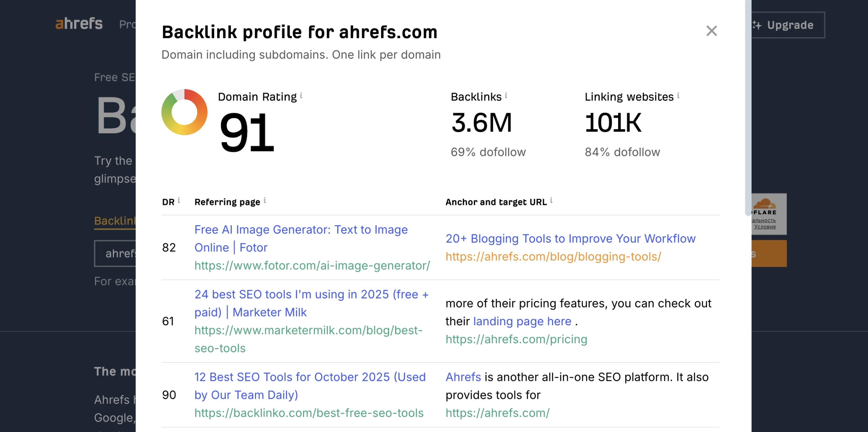Open the ahrefs.com/pricing target URL

[x=516, y=339]
